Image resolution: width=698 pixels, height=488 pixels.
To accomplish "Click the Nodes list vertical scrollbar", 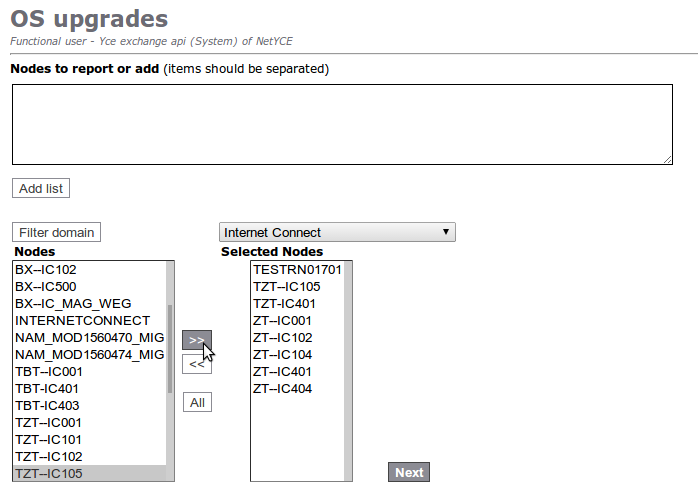I will tap(170, 350).
